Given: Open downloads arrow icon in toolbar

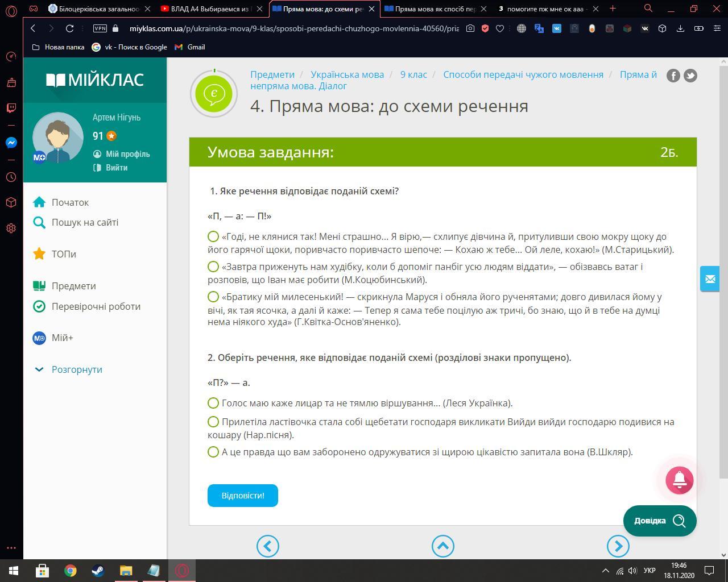Looking at the screenshot, I should pyautogui.click(x=680, y=28).
